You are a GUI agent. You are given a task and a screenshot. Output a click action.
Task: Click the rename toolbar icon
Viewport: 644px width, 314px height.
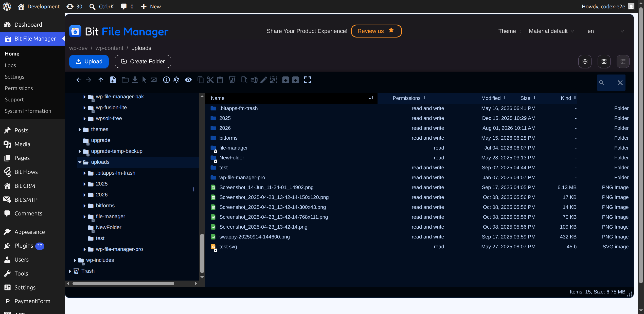(254, 80)
